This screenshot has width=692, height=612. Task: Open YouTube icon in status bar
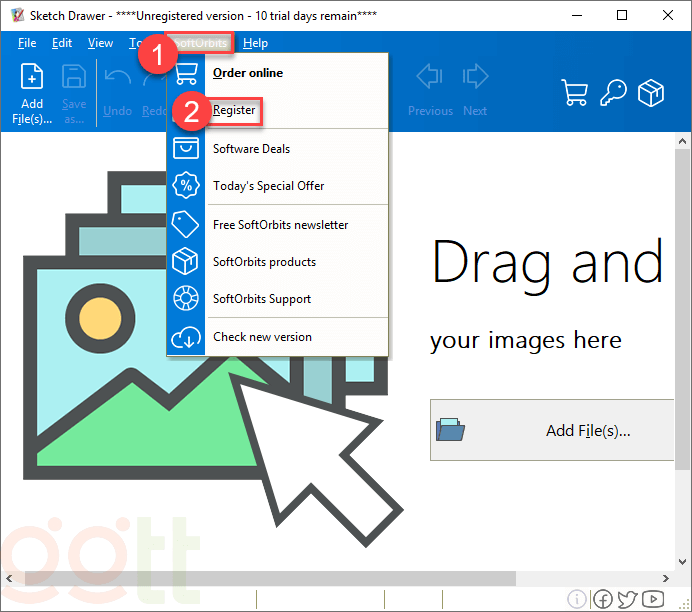(652, 599)
